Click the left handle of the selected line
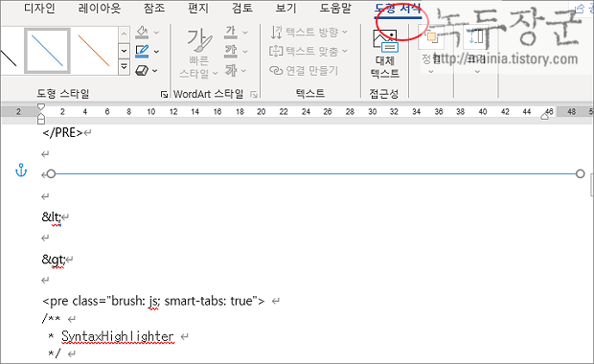The height and width of the screenshot is (364, 594). [51, 173]
